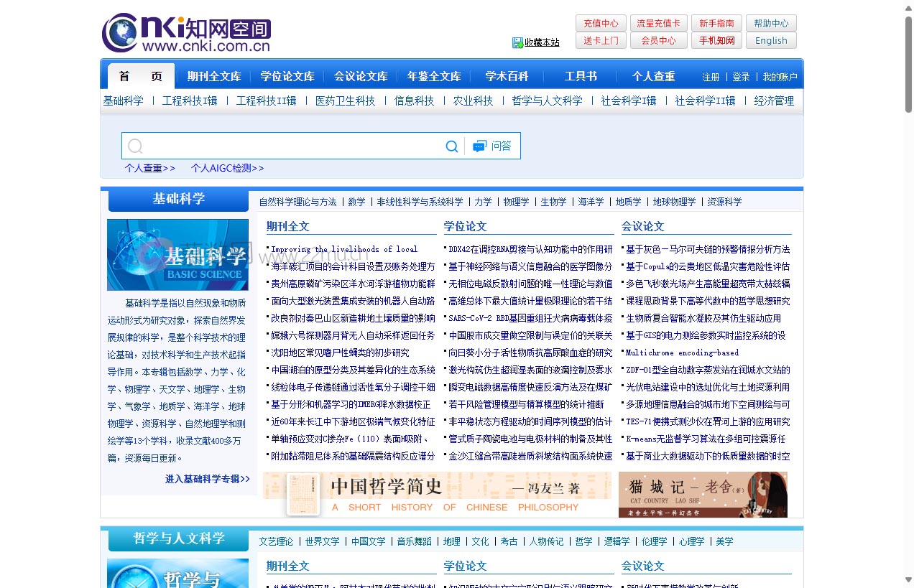914x588 pixels.
Task: Switch to the 学位论文库 tab
Action: pos(288,75)
